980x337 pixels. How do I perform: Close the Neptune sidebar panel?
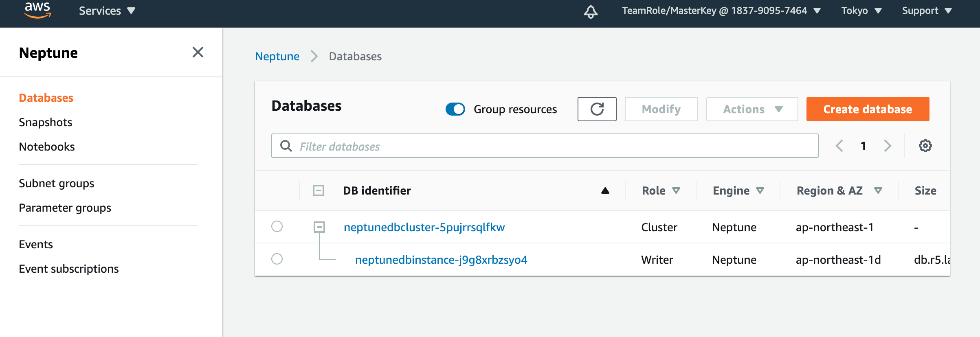coord(198,52)
